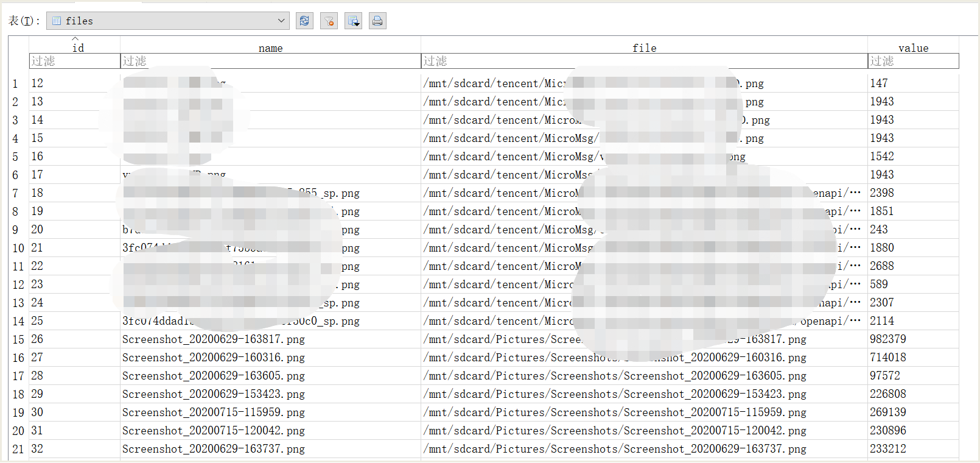The width and height of the screenshot is (980, 463).
Task: Print the currently displayed table data
Action: pyautogui.click(x=377, y=21)
